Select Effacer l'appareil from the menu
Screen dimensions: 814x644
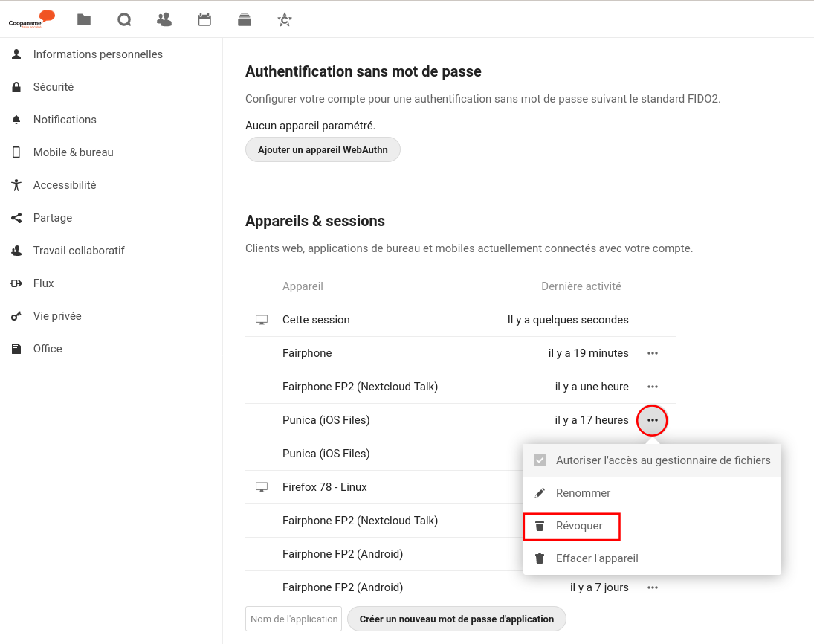pos(596,558)
